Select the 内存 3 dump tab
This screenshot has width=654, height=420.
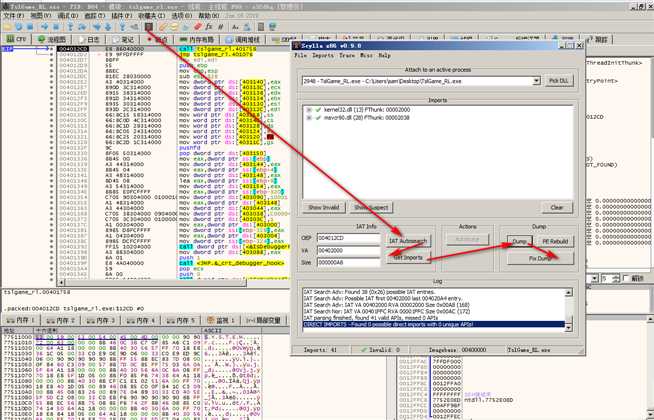click(x=103, y=320)
